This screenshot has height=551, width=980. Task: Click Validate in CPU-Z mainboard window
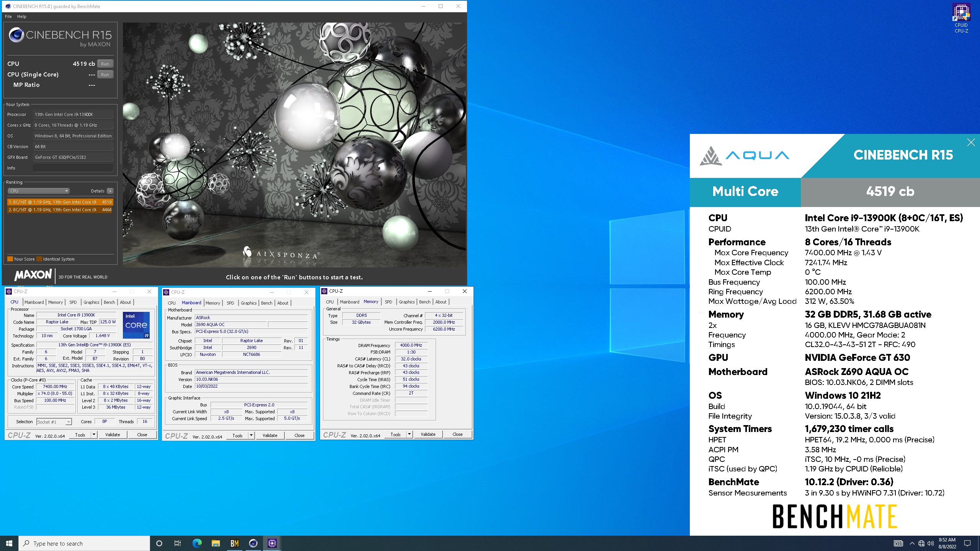coord(270,436)
